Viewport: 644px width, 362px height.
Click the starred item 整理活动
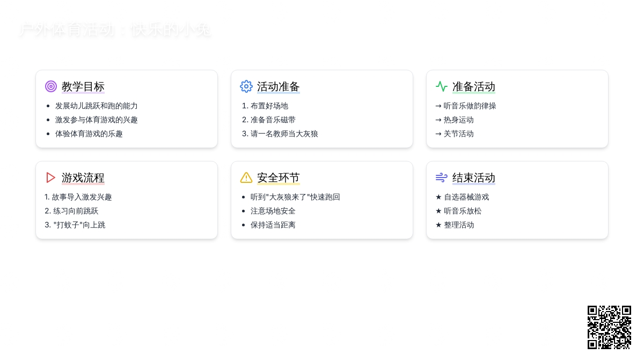(455, 225)
